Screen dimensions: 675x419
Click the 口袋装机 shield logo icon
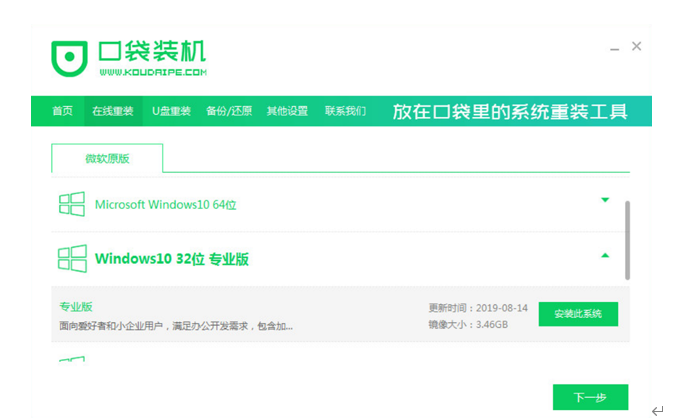click(x=69, y=58)
